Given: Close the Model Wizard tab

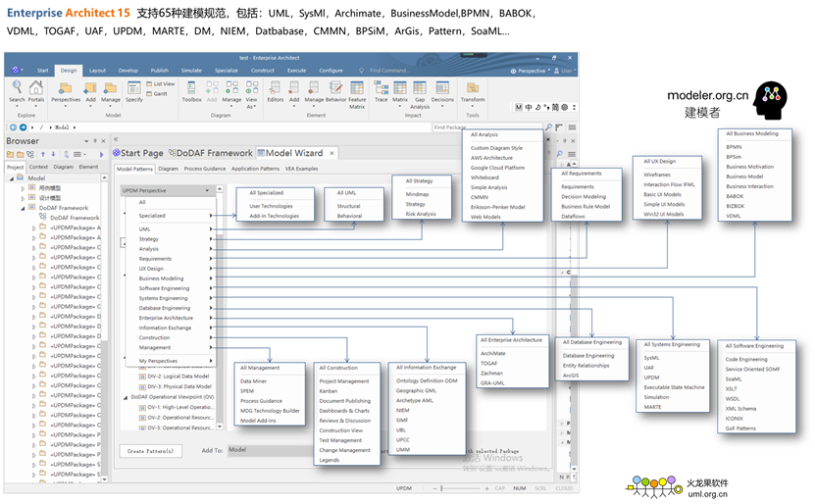Looking at the screenshot, I should pyautogui.click(x=331, y=153).
